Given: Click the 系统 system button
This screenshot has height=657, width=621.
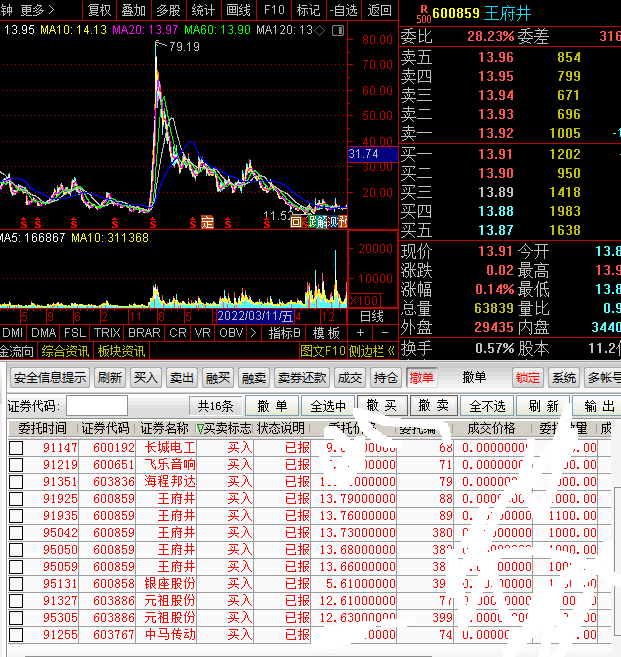Looking at the screenshot, I should (x=564, y=378).
